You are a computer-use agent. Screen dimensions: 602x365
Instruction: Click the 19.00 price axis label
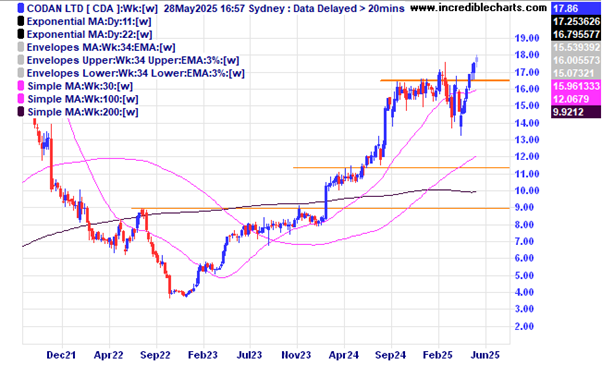tap(527, 38)
